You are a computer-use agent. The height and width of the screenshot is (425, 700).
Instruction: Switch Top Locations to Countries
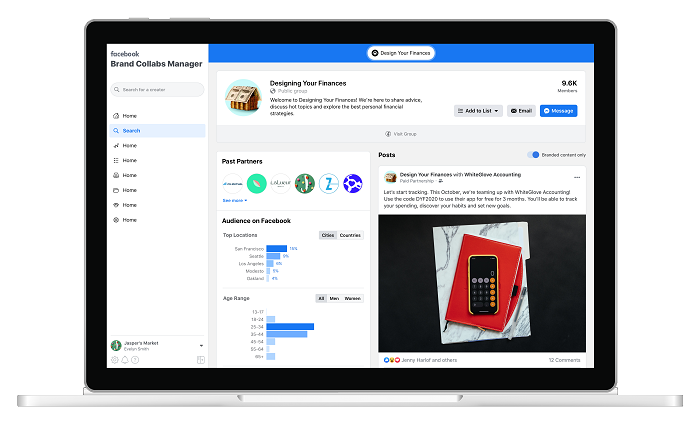350,235
